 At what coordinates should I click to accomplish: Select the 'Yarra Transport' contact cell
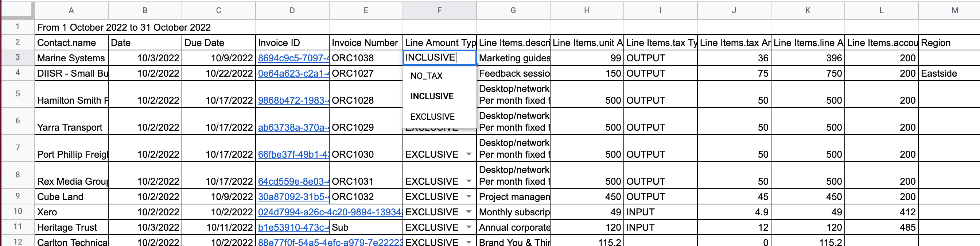(71, 122)
